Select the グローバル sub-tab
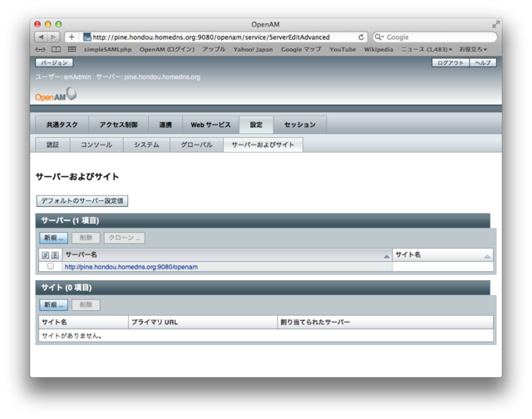 (196, 145)
